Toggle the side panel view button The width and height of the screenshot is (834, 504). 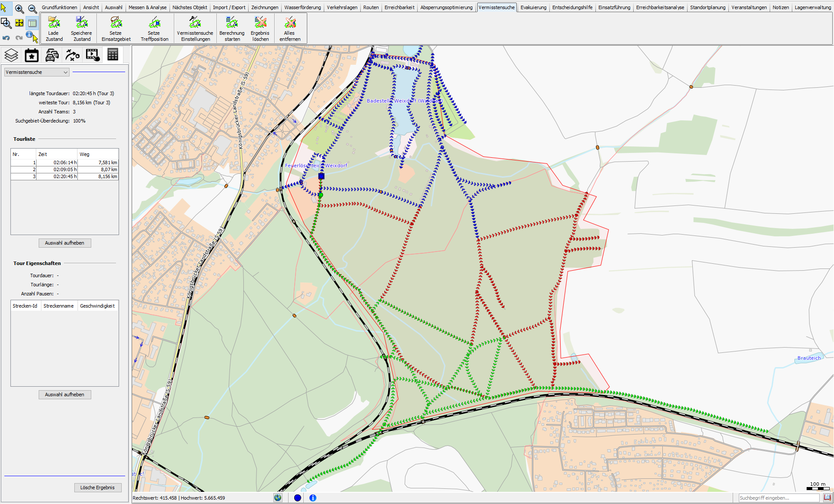[x=32, y=23]
